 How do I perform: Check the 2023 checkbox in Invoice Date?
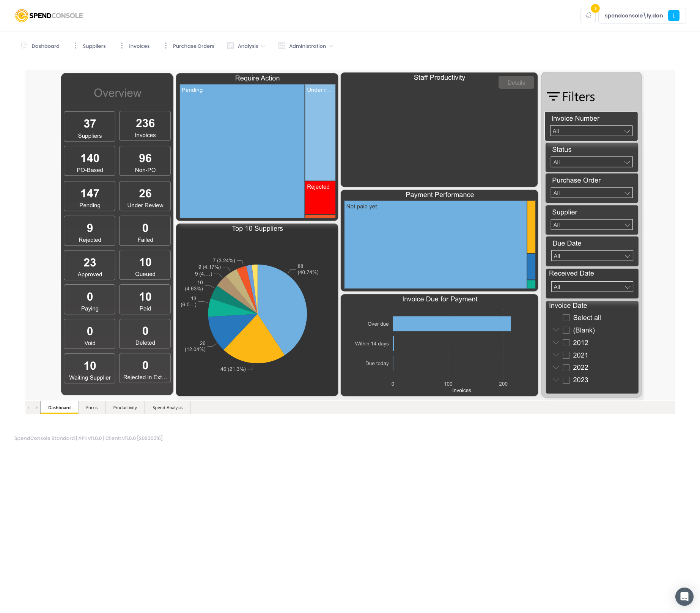pyautogui.click(x=566, y=380)
